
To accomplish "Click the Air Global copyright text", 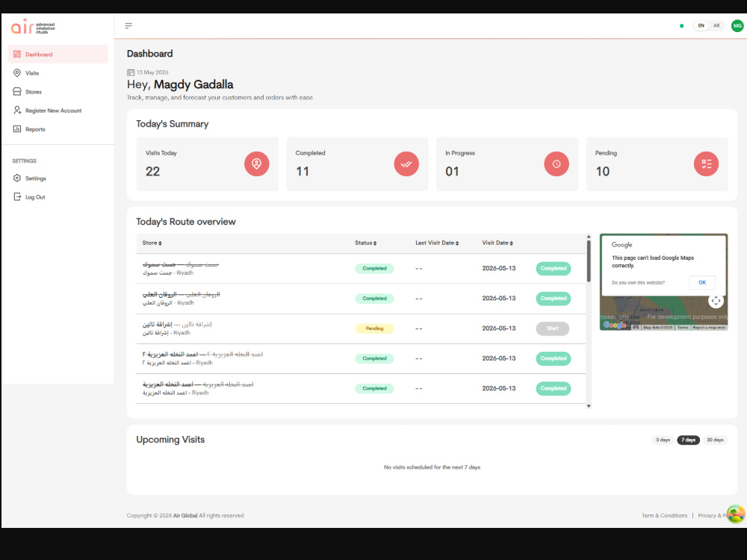I will point(185,516).
